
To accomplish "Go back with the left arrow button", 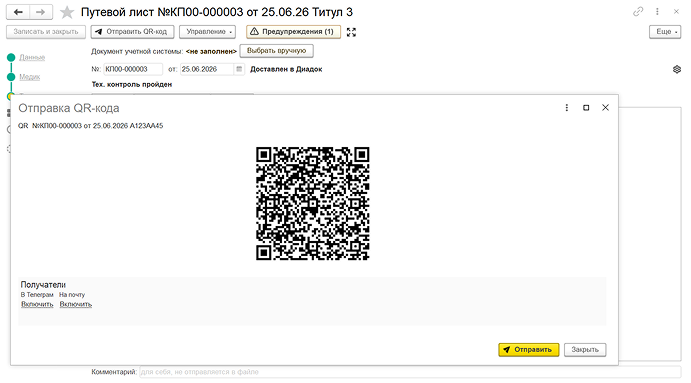I will point(18,12).
